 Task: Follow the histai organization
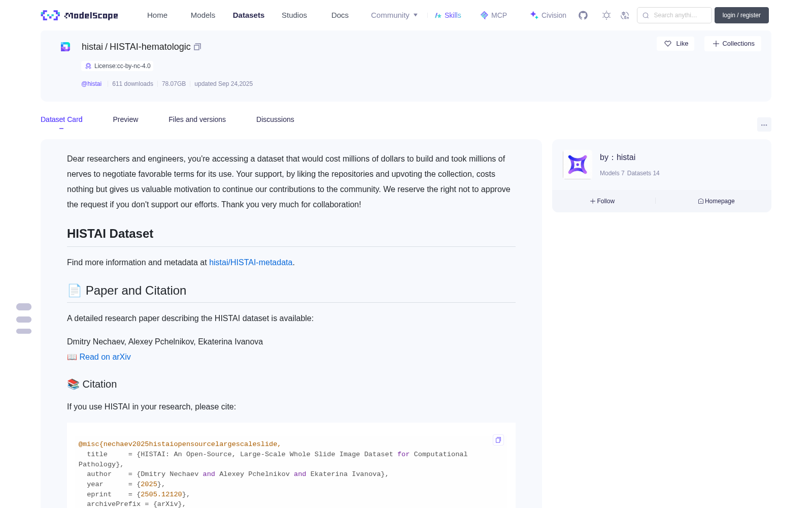pos(602,201)
